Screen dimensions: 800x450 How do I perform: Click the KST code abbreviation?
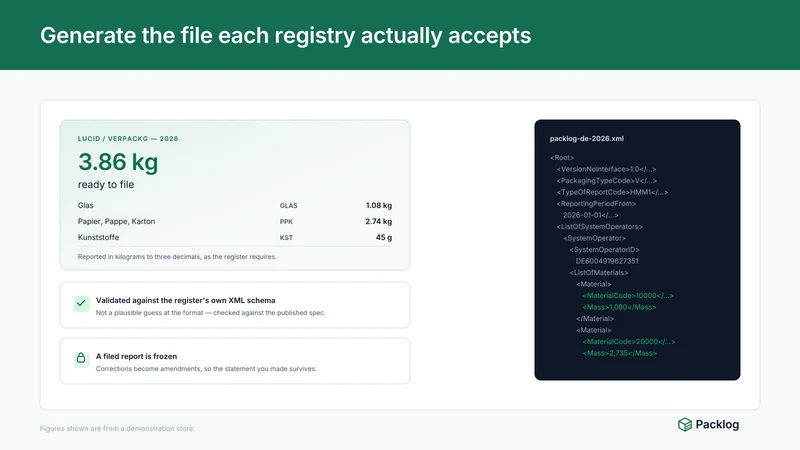(x=286, y=238)
